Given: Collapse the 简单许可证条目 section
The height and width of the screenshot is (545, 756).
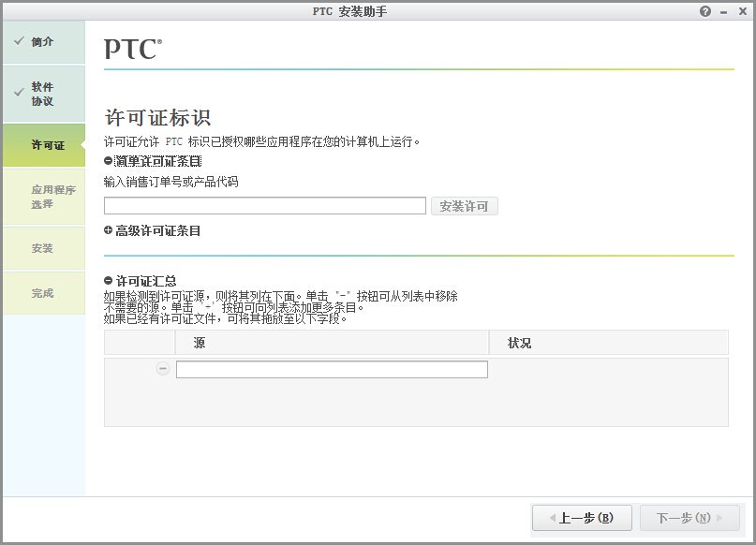Looking at the screenshot, I should click(108, 161).
